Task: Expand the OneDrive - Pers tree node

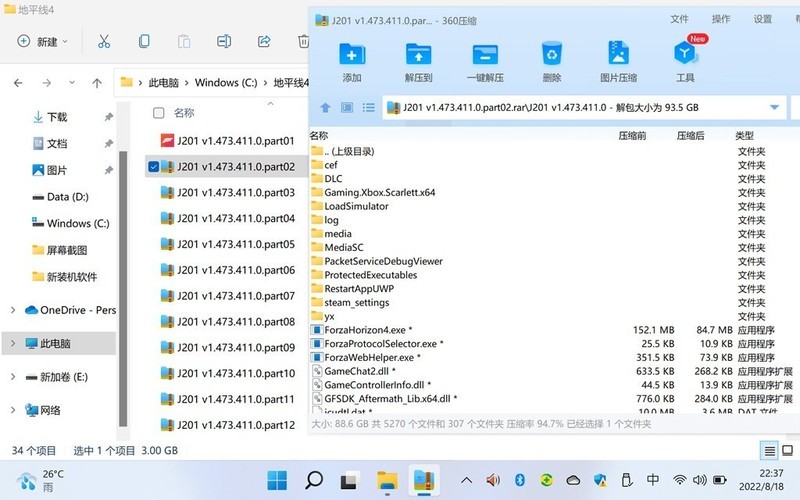Action: point(13,310)
